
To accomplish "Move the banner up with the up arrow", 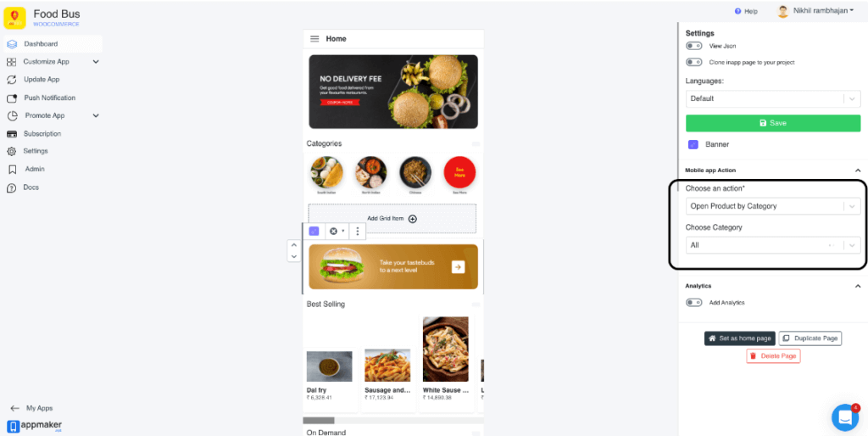I will [x=294, y=245].
